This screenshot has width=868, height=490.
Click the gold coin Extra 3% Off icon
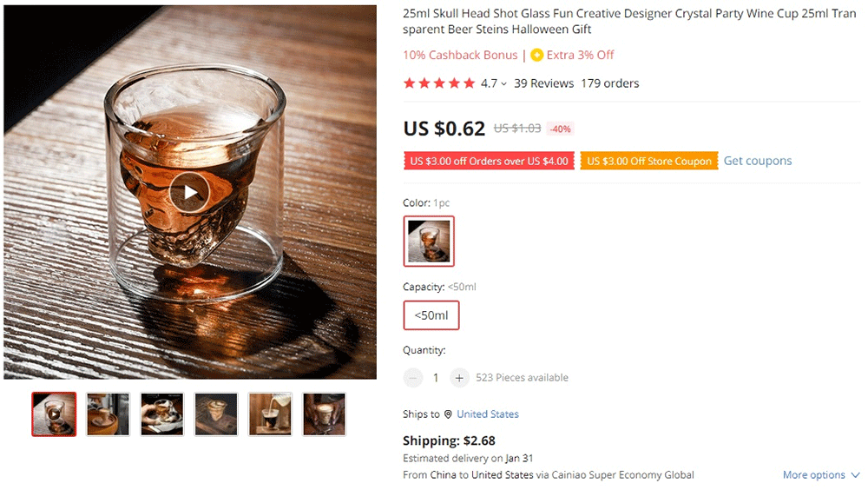point(536,55)
